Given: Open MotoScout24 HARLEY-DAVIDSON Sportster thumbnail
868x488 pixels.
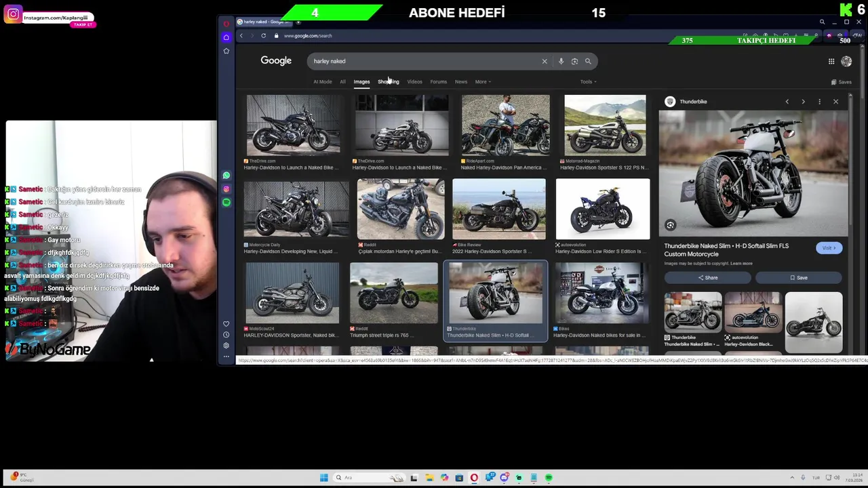Looking at the screenshot, I should (x=292, y=293).
